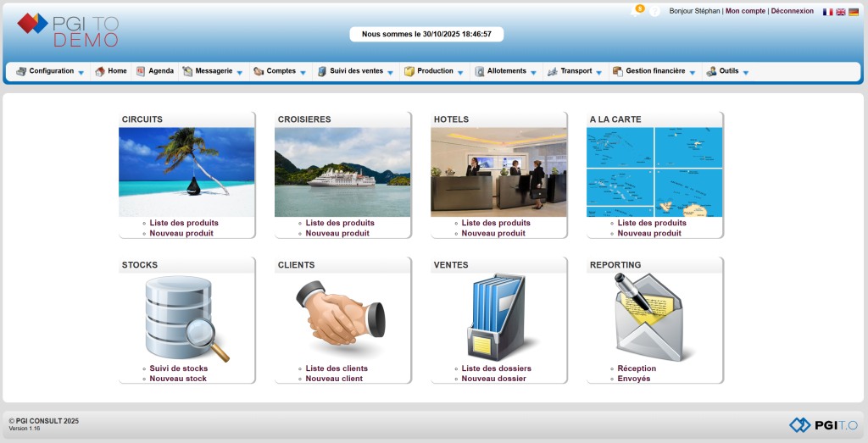The width and height of the screenshot is (868, 443).
Task: Click the Configuration menu icon
Action: click(21, 71)
